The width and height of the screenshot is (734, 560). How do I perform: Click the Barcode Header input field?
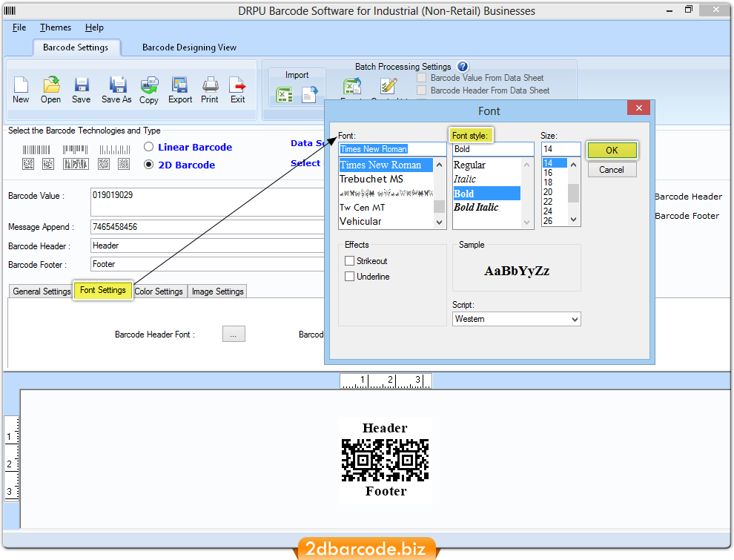pyautogui.click(x=208, y=246)
